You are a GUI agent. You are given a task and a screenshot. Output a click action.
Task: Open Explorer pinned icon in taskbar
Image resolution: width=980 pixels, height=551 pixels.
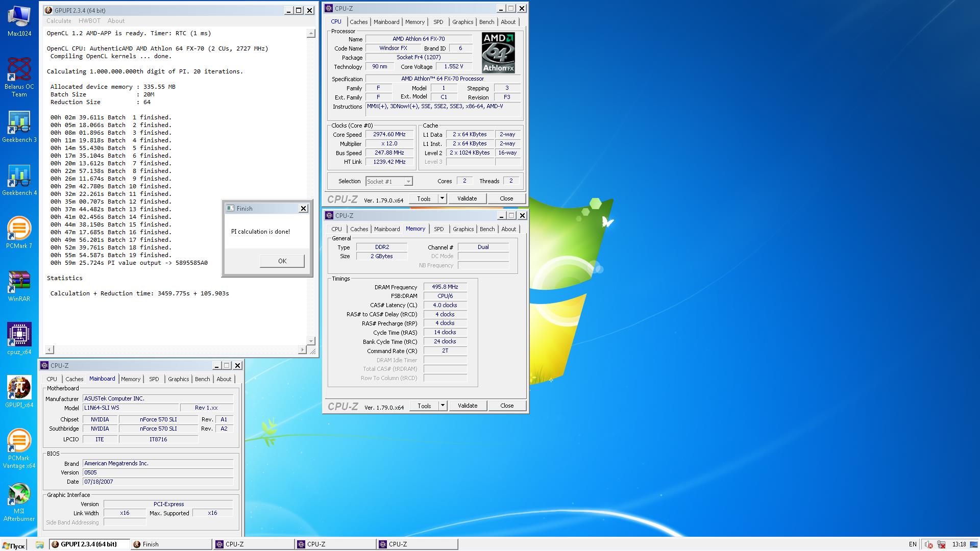tap(40, 544)
